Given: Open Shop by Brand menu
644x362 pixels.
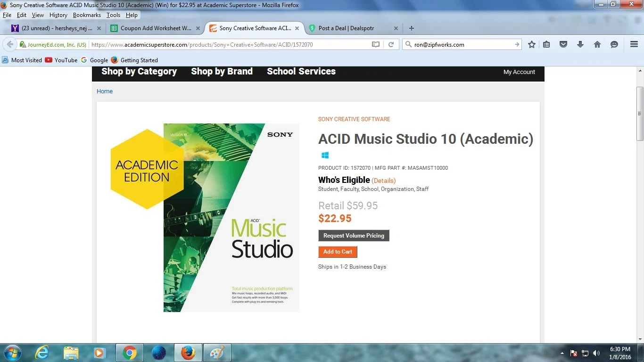Looking at the screenshot, I should (222, 72).
